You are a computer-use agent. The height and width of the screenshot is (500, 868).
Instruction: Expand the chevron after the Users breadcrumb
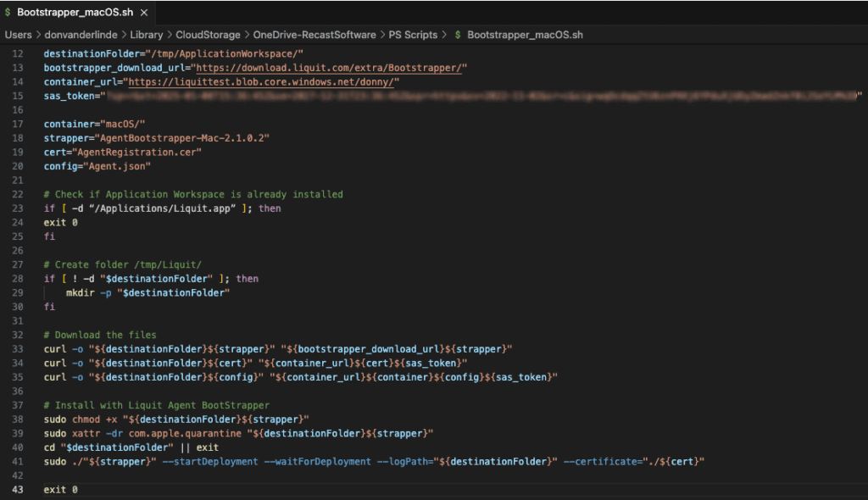(36, 35)
